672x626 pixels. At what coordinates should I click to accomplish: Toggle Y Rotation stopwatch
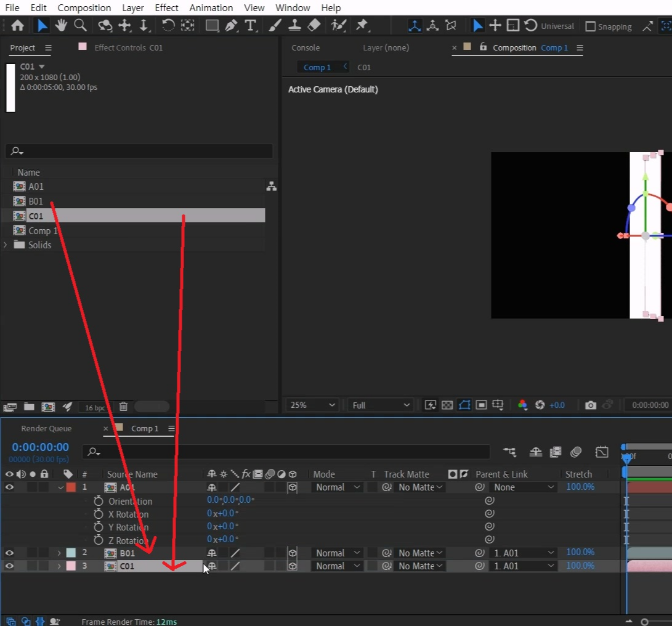pos(99,527)
